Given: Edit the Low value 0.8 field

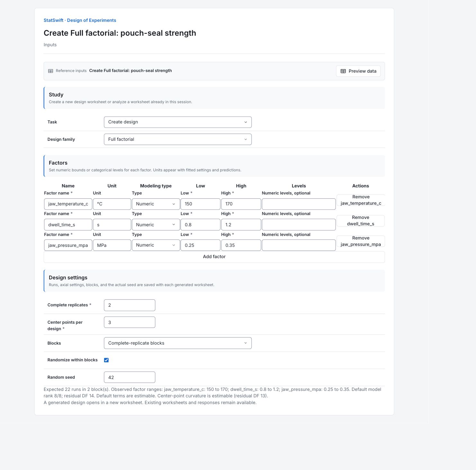Looking at the screenshot, I should coord(201,225).
